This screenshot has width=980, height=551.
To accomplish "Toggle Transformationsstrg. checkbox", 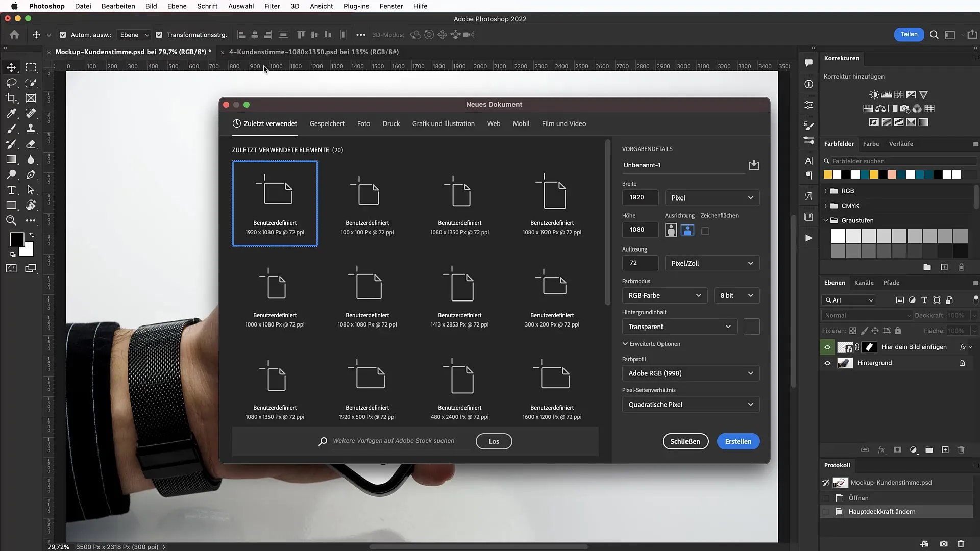I will point(159,35).
